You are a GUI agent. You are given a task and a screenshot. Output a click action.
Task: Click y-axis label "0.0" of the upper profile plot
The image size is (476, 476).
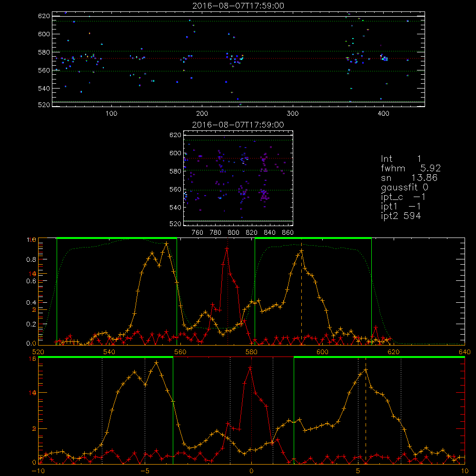click(31, 343)
